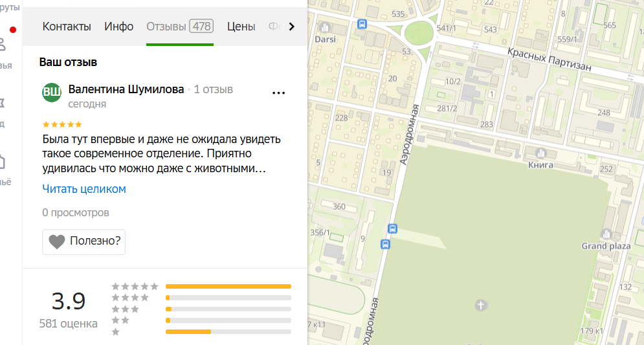Click the Ваш отзыв heading

coord(68,62)
